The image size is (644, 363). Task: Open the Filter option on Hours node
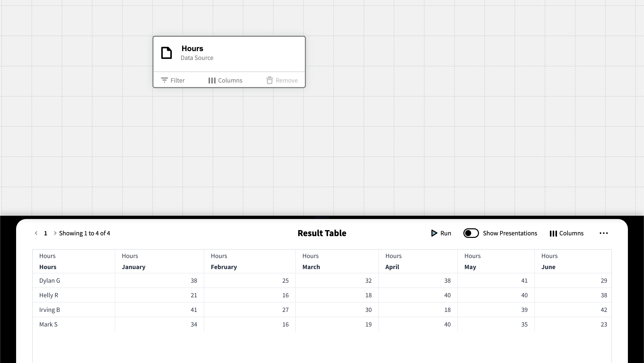point(173,80)
